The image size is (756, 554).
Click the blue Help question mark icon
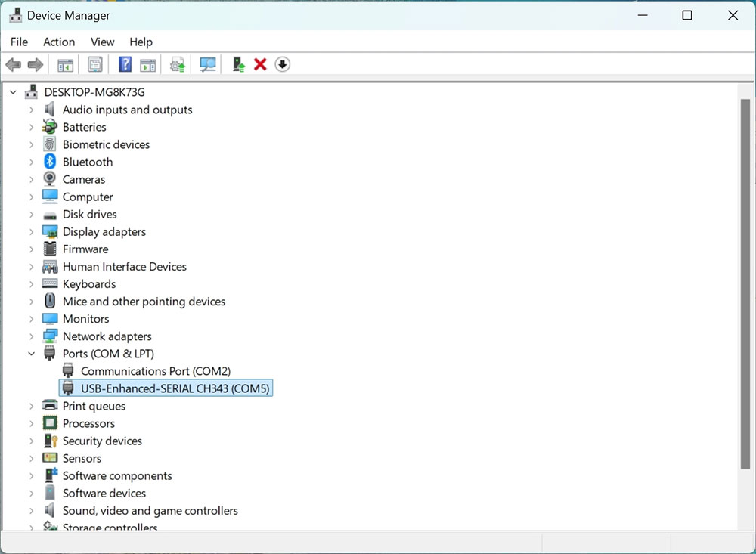tap(125, 64)
